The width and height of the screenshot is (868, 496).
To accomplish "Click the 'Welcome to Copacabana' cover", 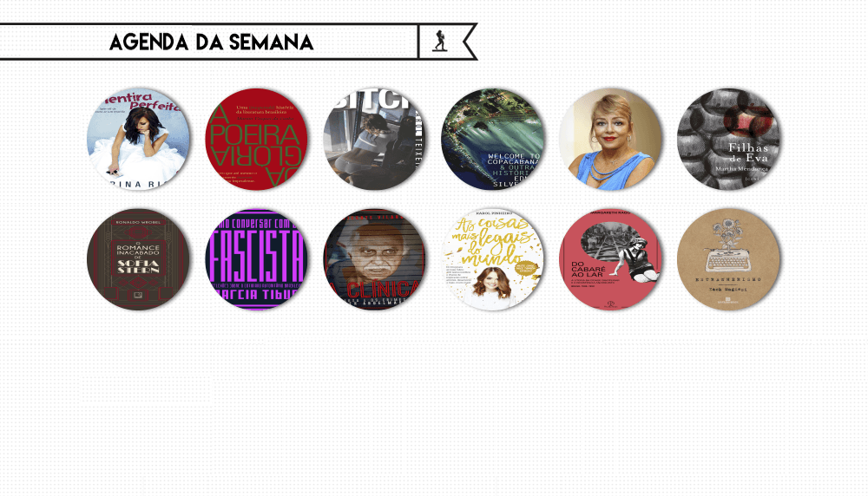I will [493, 139].
